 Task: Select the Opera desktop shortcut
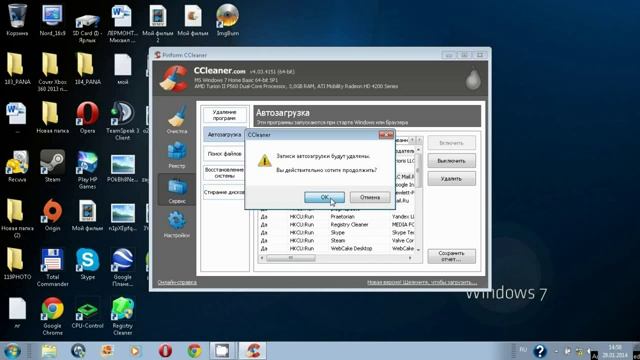coord(87,118)
